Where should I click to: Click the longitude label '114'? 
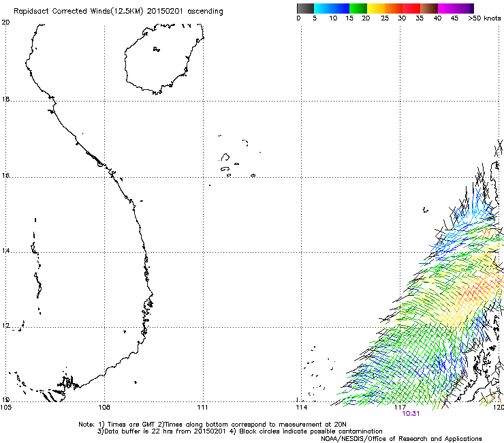click(x=301, y=408)
